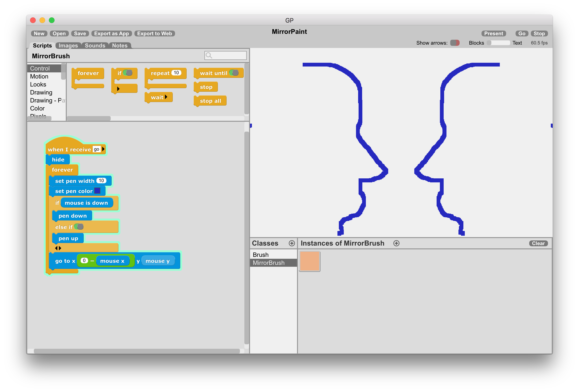Image resolution: width=579 pixels, height=392 pixels.
Task: Click the mouse y reporter block
Action: click(x=158, y=261)
